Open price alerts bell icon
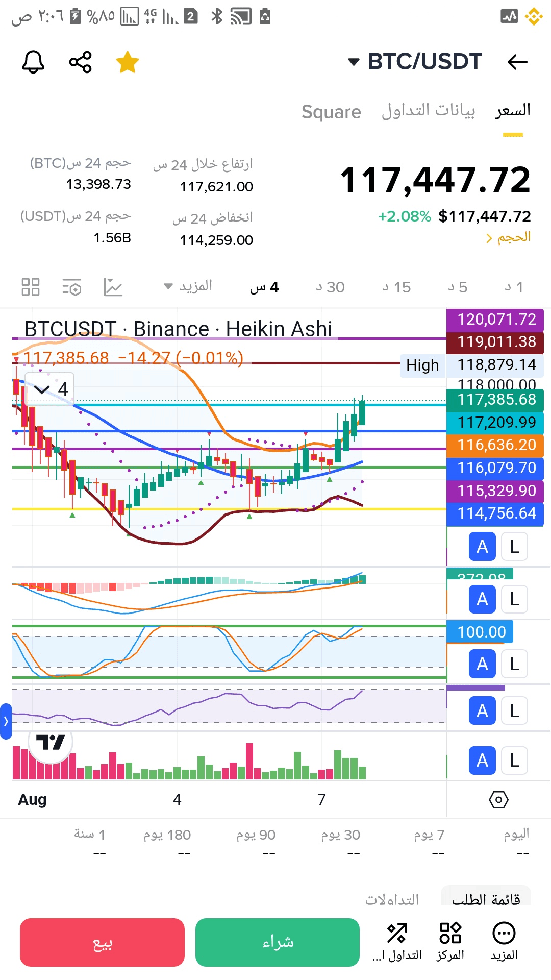 point(33,62)
